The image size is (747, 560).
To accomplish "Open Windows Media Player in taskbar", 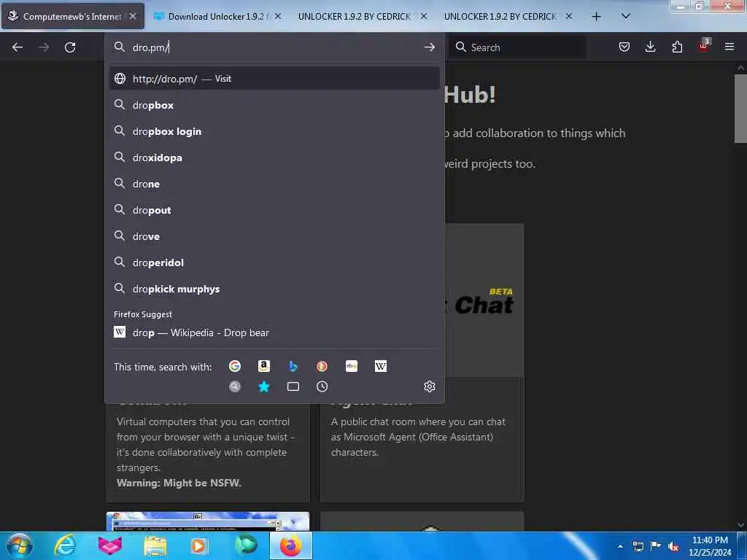I will pos(200,545).
